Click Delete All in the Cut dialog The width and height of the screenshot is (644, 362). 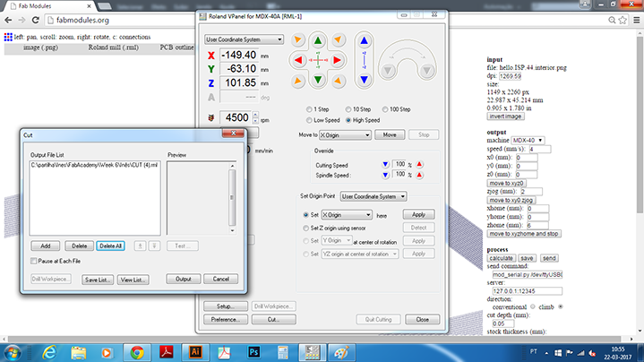click(110, 246)
